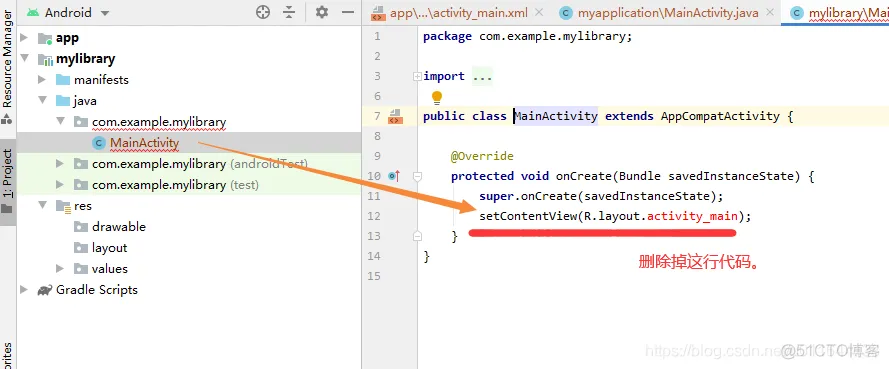889x369 pixels.
Task: Click the Select Opened File target icon
Action: pos(263,12)
